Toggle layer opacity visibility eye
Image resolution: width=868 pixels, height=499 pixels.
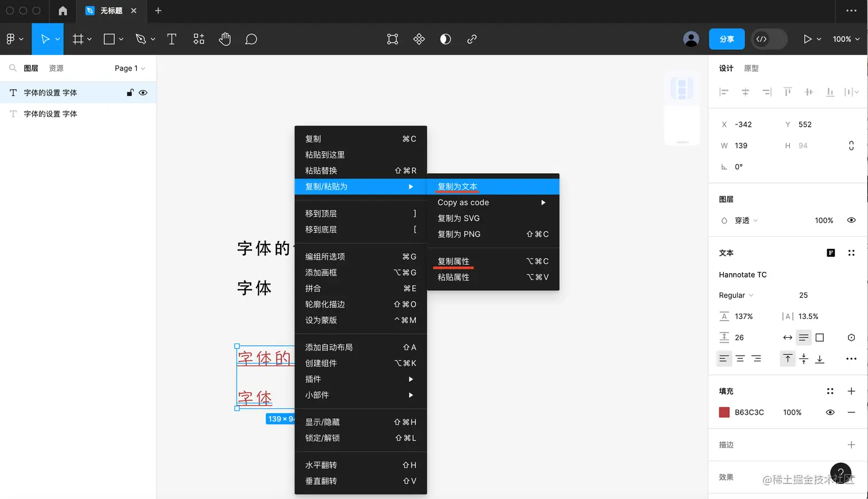point(851,220)
